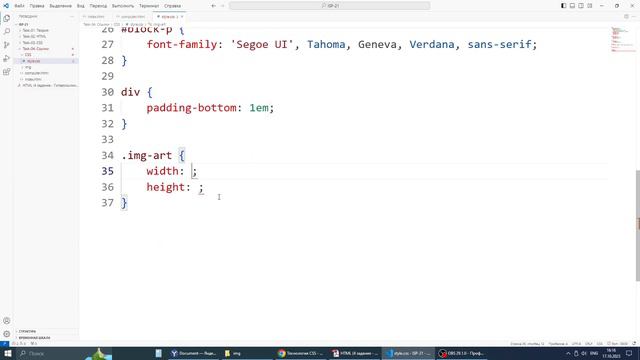Click the editor minimap

point(622,40)
